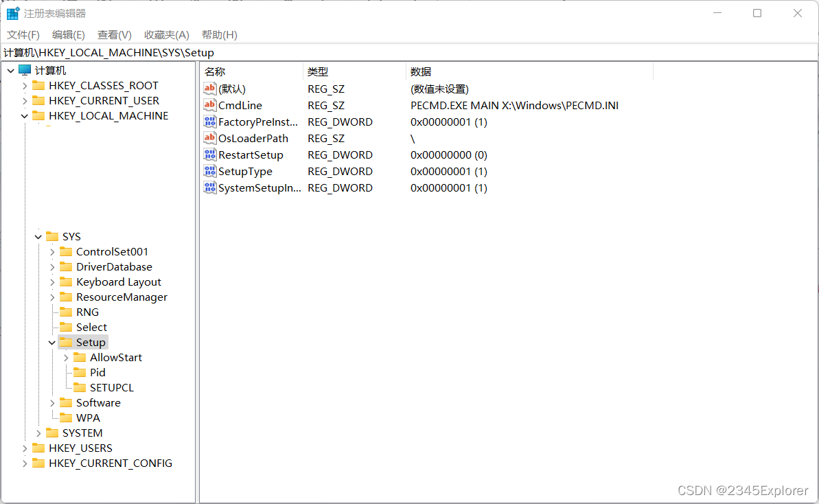This screenshot has height=504, width=819.
Task: Click the 名称 column header
Action: 215,71
